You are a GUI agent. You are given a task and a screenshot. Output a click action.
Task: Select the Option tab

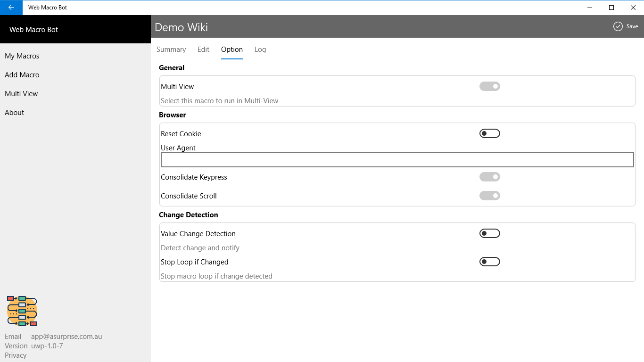coord(232,49)
